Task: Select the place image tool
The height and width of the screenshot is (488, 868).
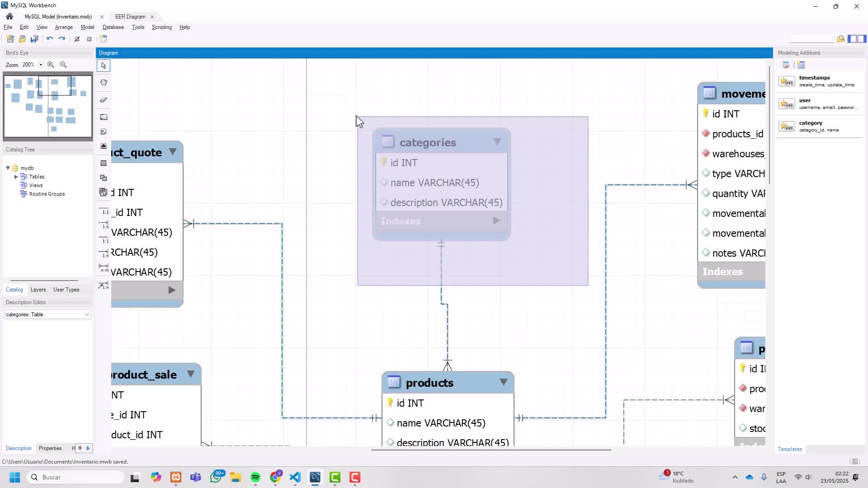Action: click(x=104, y=146)
